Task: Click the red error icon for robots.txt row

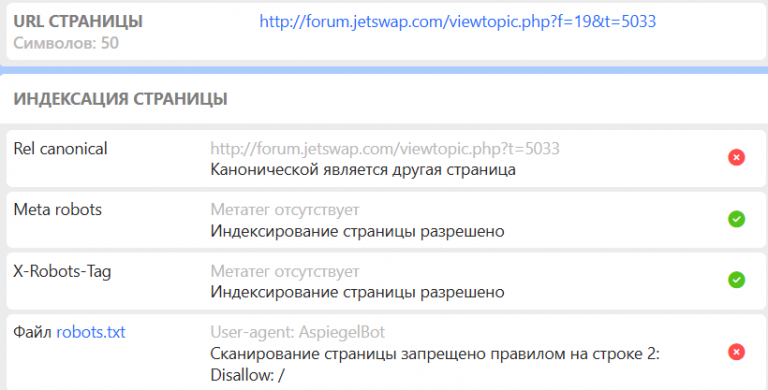Action: point(736,352)
